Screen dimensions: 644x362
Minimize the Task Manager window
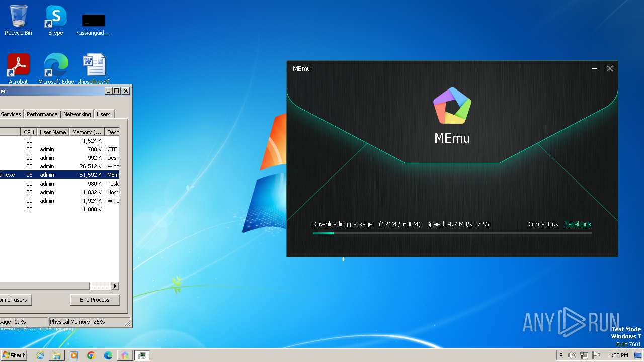(108, 91)
